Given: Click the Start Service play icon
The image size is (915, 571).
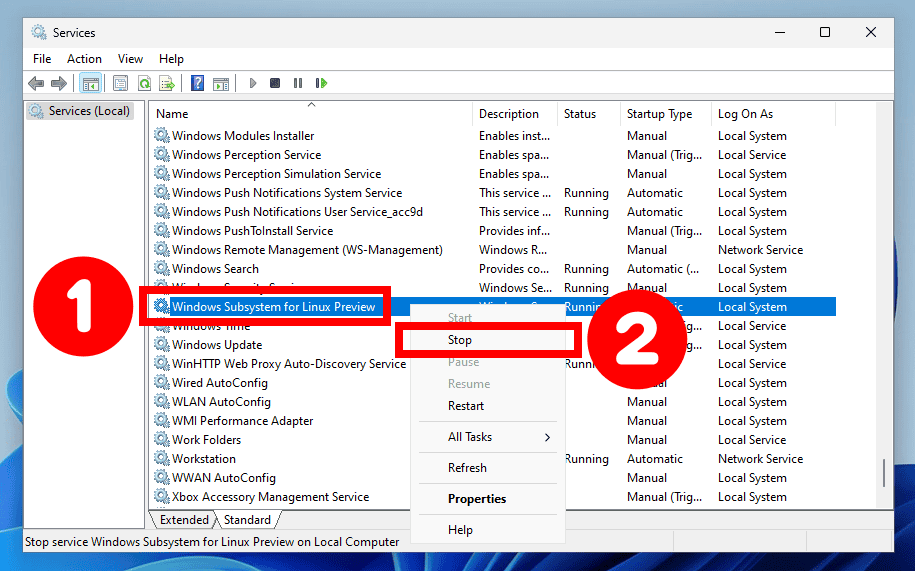Looking at the screenshot, I should point(253,83).
